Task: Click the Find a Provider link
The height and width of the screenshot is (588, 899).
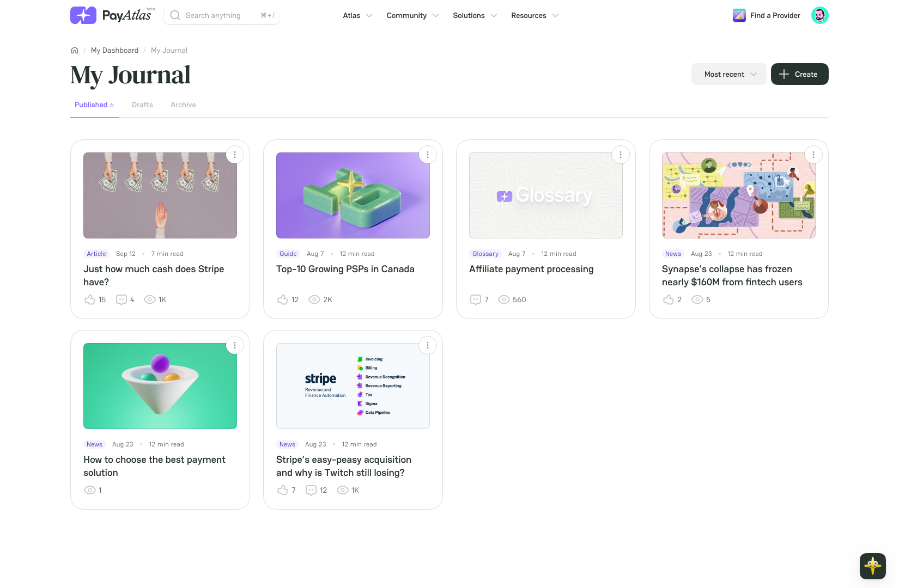Action: point(767,15)
